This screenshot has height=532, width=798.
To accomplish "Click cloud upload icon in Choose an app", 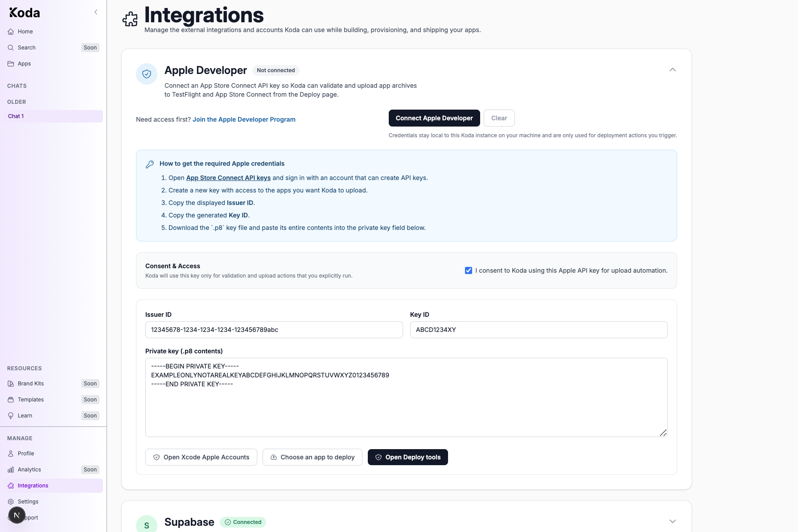I will pyautogui.click(x=274, y=457).
